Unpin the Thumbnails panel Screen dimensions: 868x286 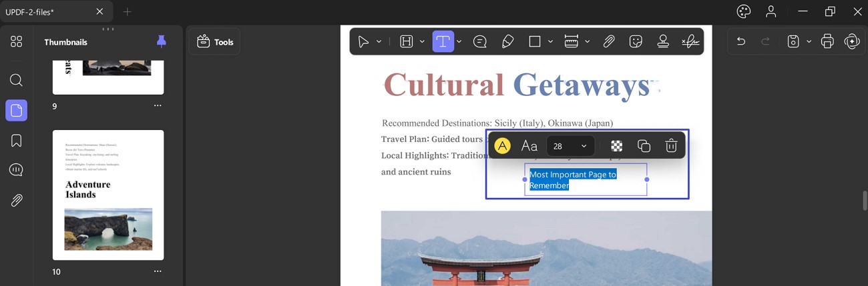pyautogui.click(x=161, y=41)
